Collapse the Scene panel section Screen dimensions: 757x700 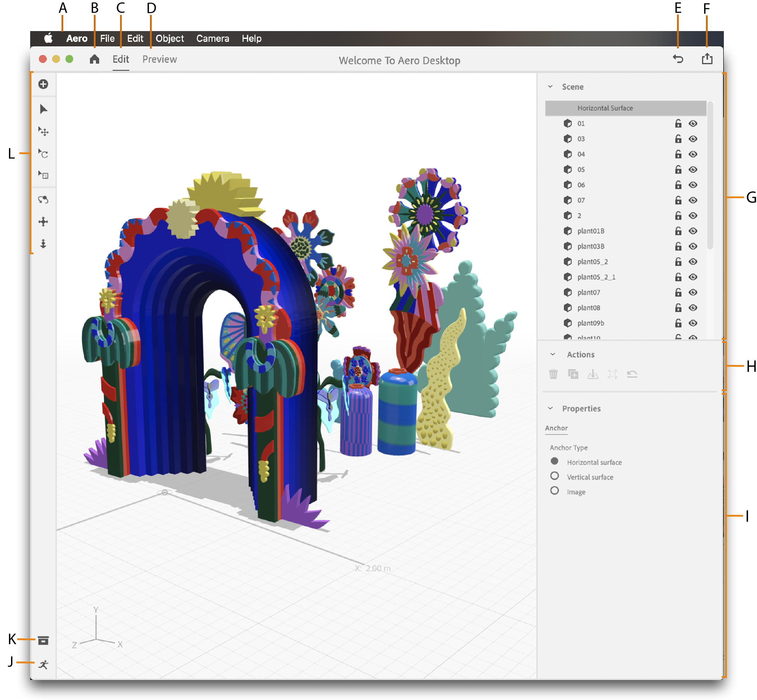[551, 87]
